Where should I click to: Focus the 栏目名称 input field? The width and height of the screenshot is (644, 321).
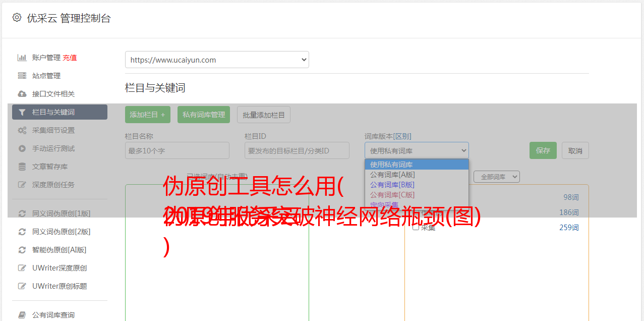pos(177,150)
